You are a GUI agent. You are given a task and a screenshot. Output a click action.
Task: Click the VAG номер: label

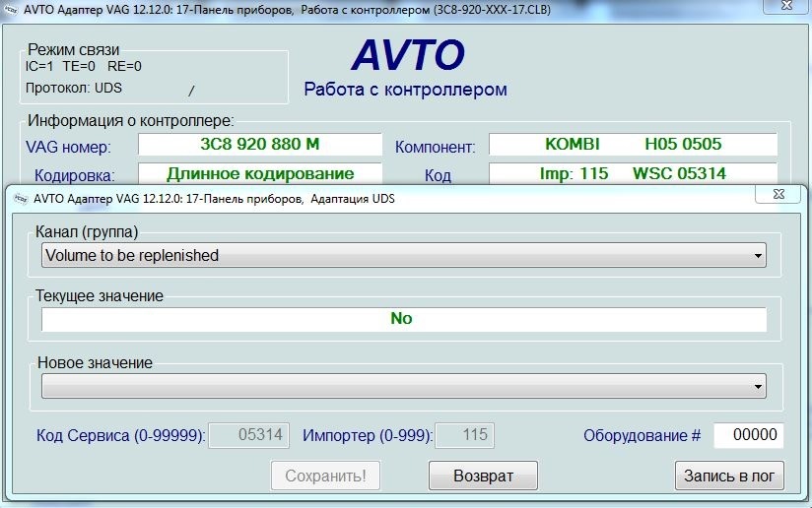click(68, 147)
